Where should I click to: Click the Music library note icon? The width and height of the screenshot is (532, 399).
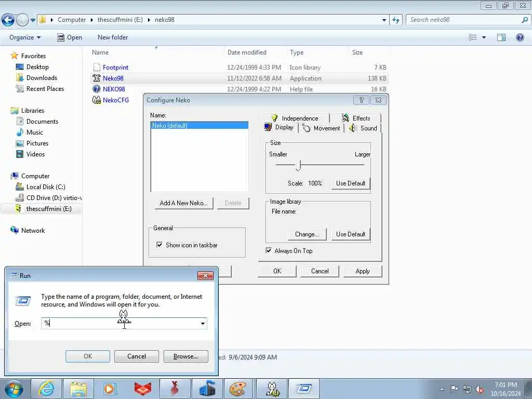point(20,132)
